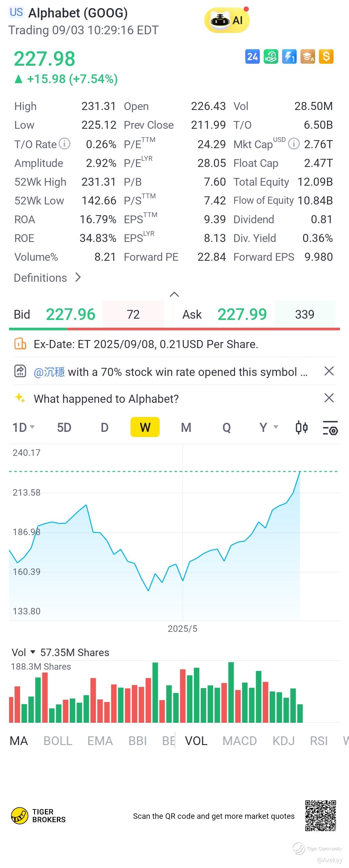
Task: Open the Definitions link
Action: pyautogui.click(x=47, y=278)
